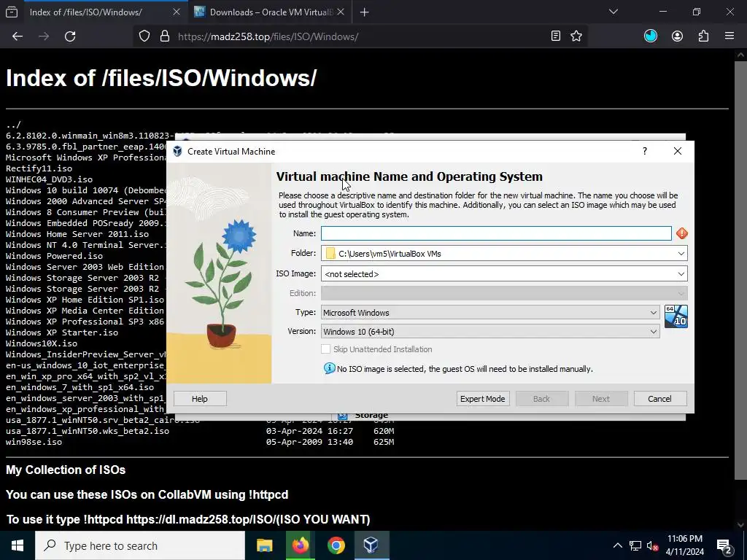This screenshot has width=747, height=560.
Task: Open the parent directory ../ link
Action: (x=13, y=125)
